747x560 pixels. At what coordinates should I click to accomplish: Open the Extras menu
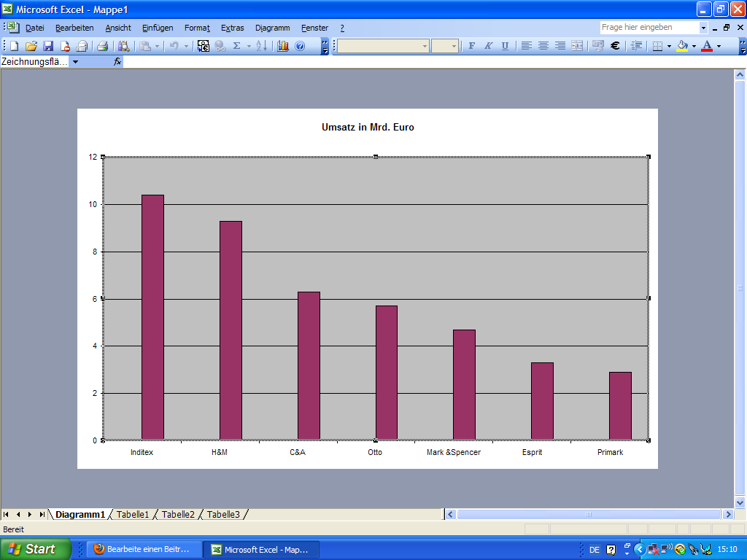pyautogui.click(x=233, y=28)
